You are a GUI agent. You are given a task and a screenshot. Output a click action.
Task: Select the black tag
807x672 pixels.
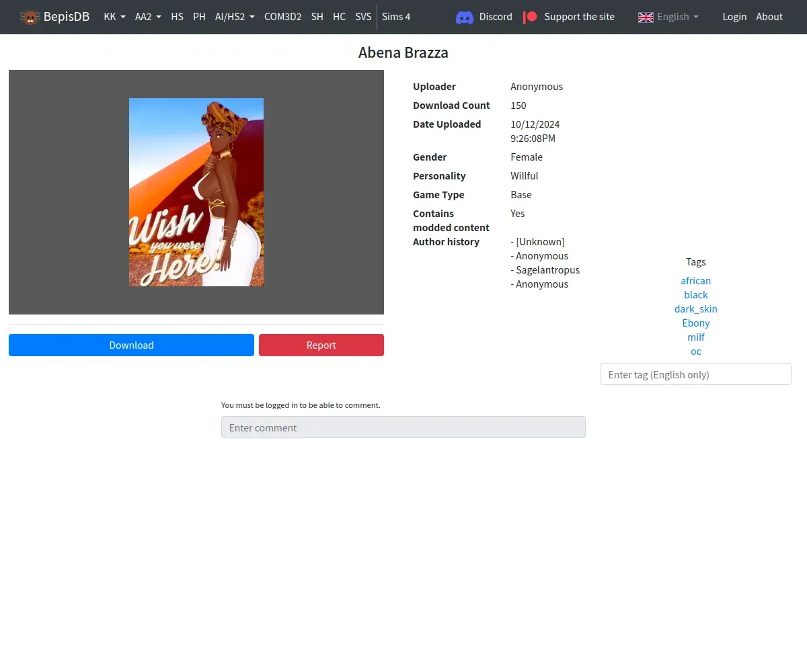(695, 295)
